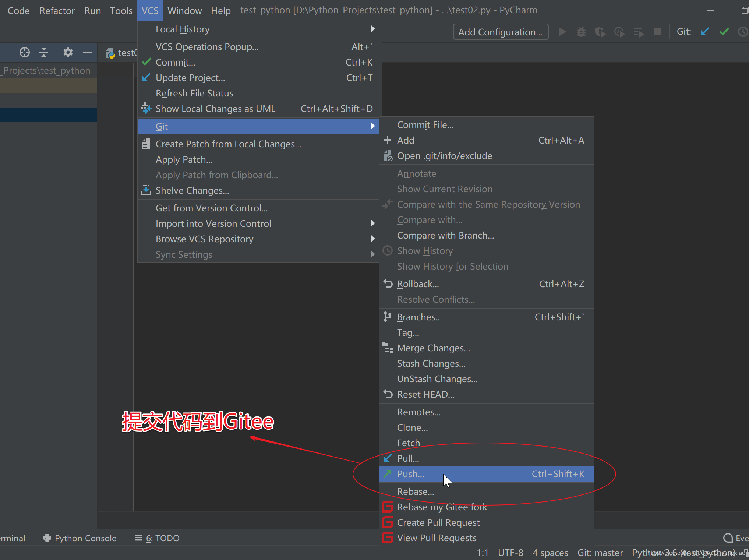The width and height of the screenshot is (749, 560).
Task: Hide the project panel with minus icon
Action: pos(87,52)
